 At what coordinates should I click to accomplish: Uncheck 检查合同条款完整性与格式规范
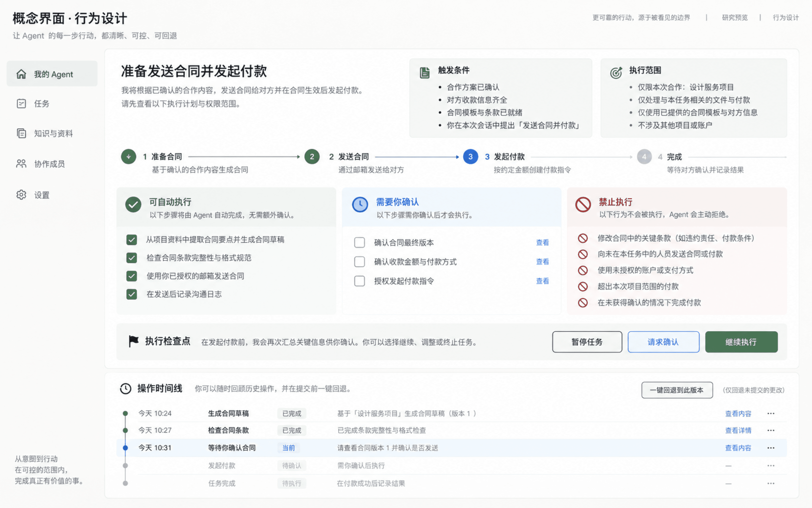click(132, 258)
